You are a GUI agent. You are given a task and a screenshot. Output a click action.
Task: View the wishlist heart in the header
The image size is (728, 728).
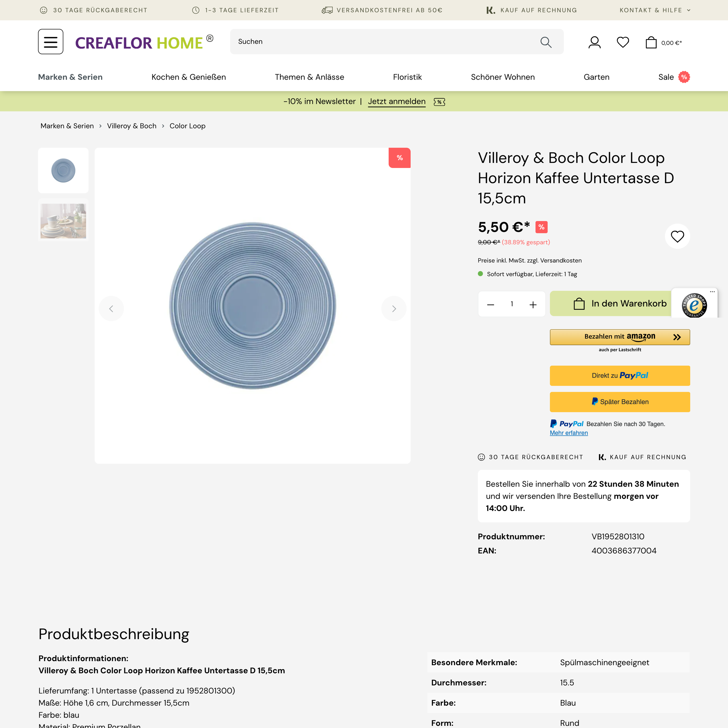point(623,42)
